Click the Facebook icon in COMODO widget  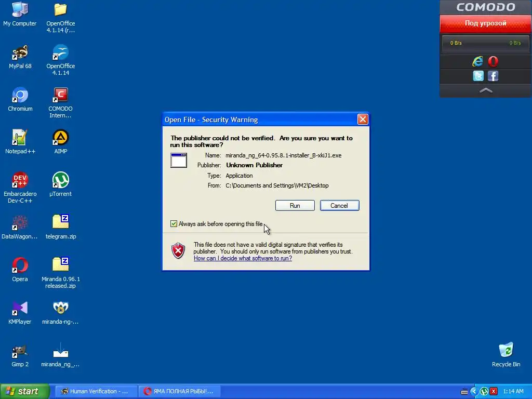[493, 76]
